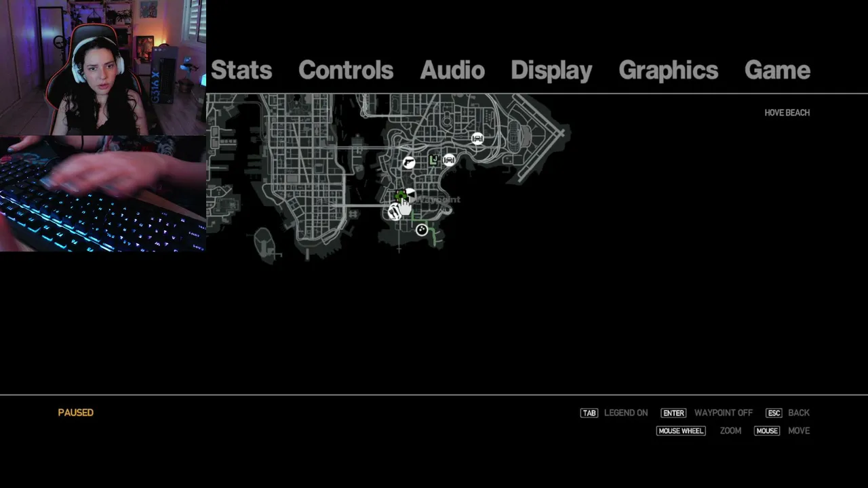Open the Audio settings tab
The width and height of the screenshot is (868, 488).
tap(452, 70)
